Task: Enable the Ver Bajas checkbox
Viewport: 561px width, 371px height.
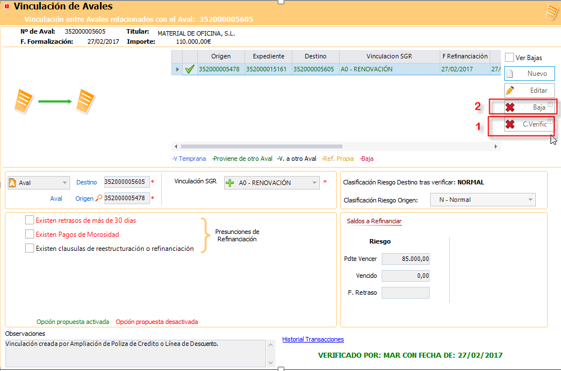Action: pyautogui.click(x=509, y=57)
